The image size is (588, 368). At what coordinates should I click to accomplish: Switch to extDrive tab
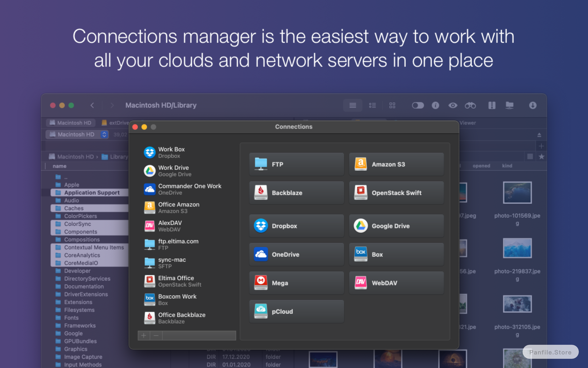pos(115,123)
